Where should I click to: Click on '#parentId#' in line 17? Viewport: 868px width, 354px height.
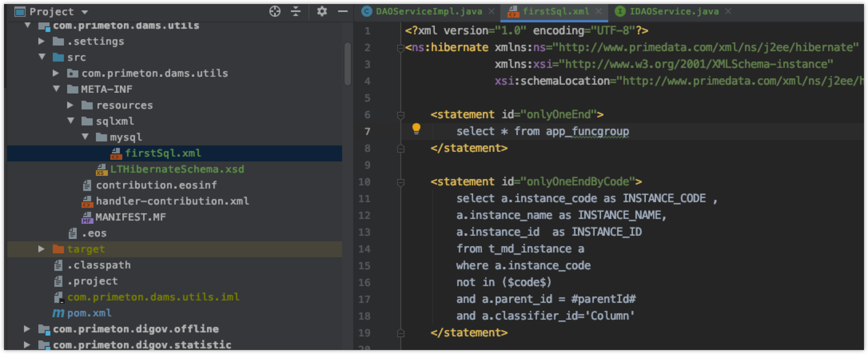pos(603,299)
